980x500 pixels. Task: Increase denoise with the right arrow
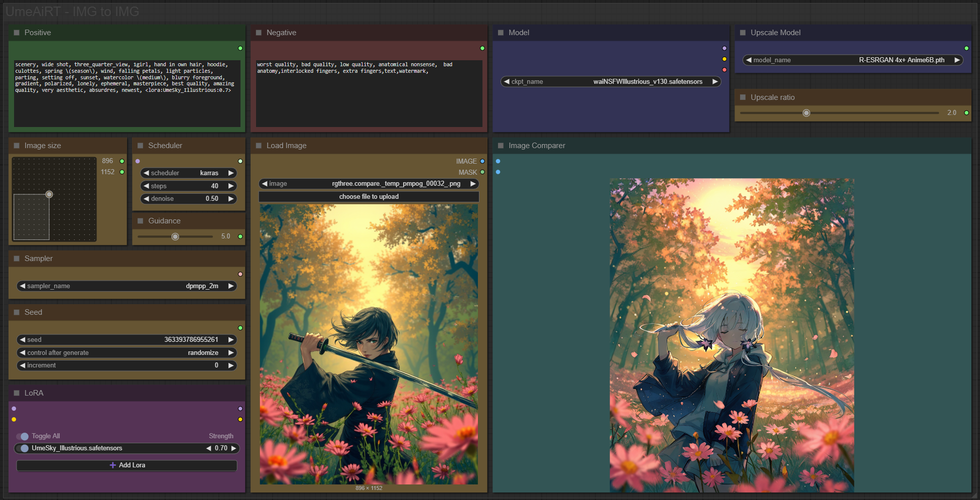pyautogui.click(x=231, y=199)
